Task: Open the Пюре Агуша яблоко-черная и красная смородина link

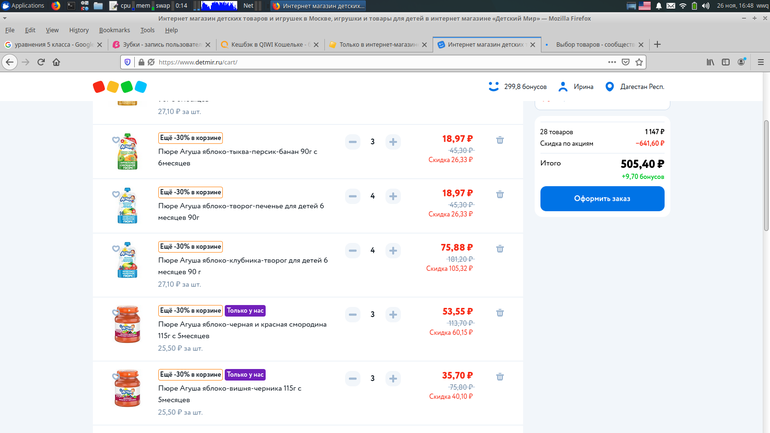Action: [x=242, y=330]
